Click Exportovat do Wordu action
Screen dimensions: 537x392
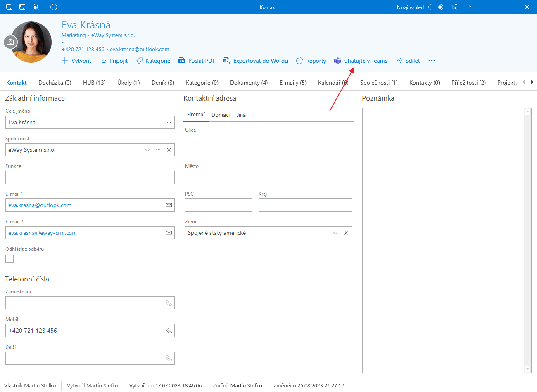click(256, 61)
